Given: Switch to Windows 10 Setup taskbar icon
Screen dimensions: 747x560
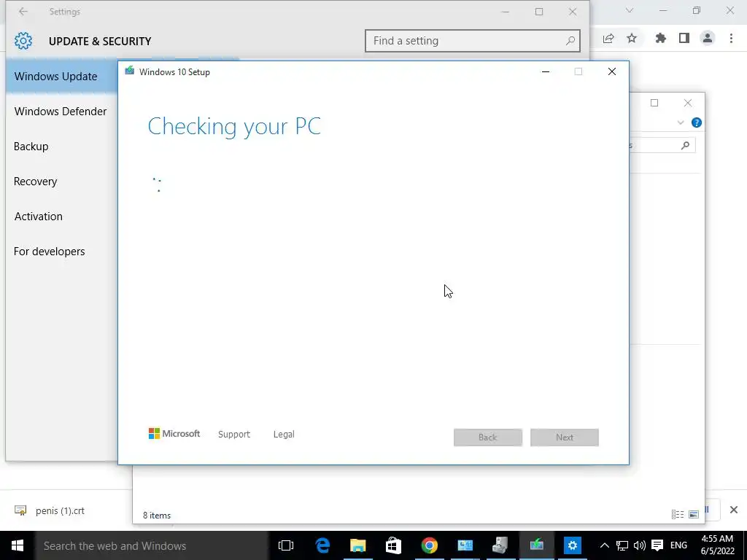Looking at the screenshot, I should [536, 545].
